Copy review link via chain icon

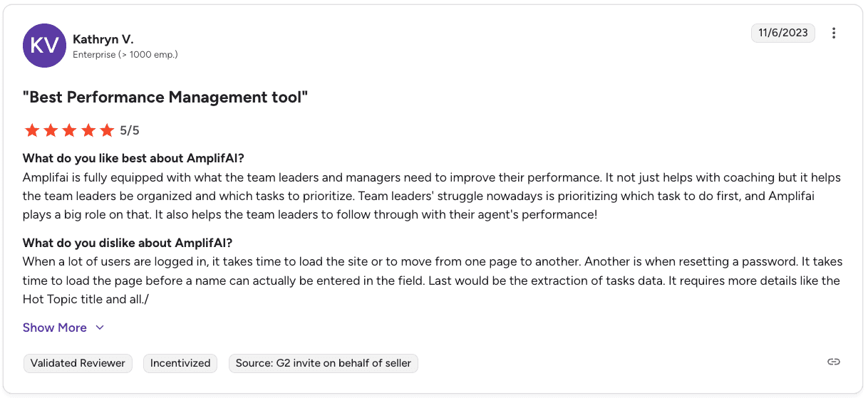pyautogui.click(x=833, y=362)
